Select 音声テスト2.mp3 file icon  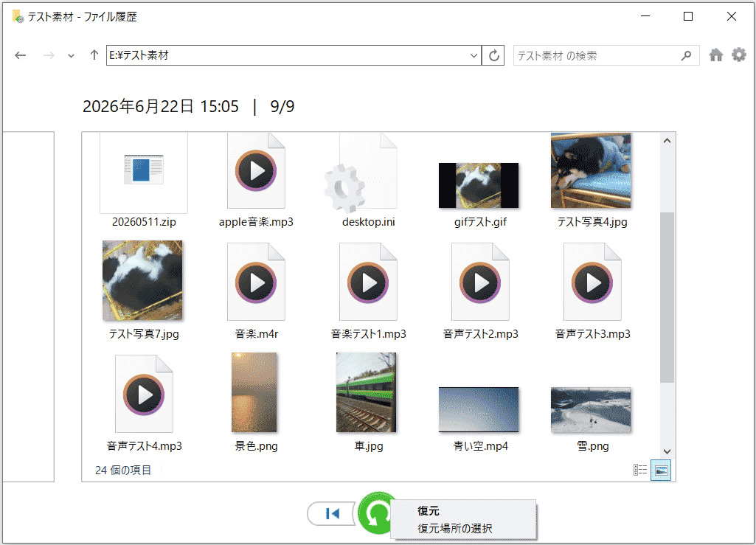click(480, 282)
